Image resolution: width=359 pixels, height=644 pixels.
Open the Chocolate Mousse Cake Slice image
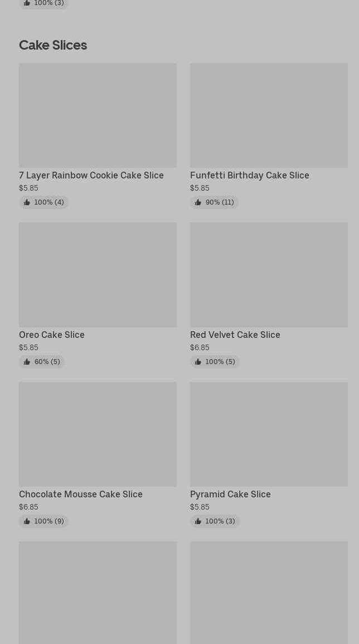(98, 434)
